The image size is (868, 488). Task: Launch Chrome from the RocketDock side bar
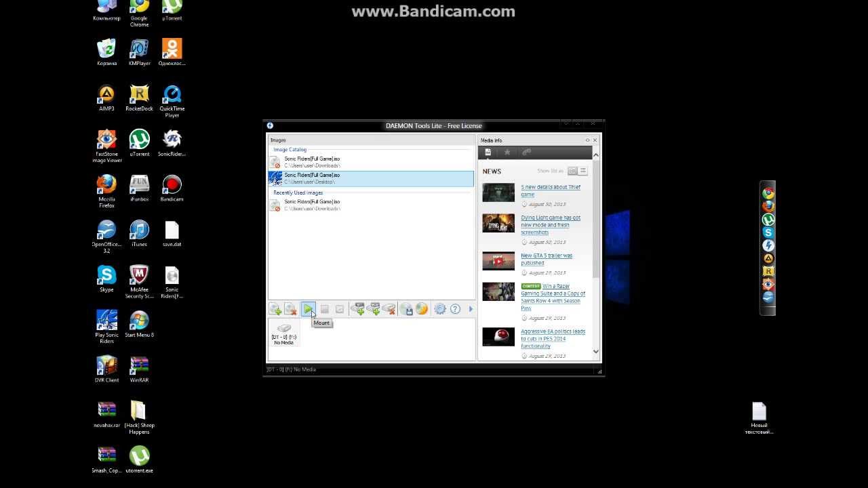(768, 194)
